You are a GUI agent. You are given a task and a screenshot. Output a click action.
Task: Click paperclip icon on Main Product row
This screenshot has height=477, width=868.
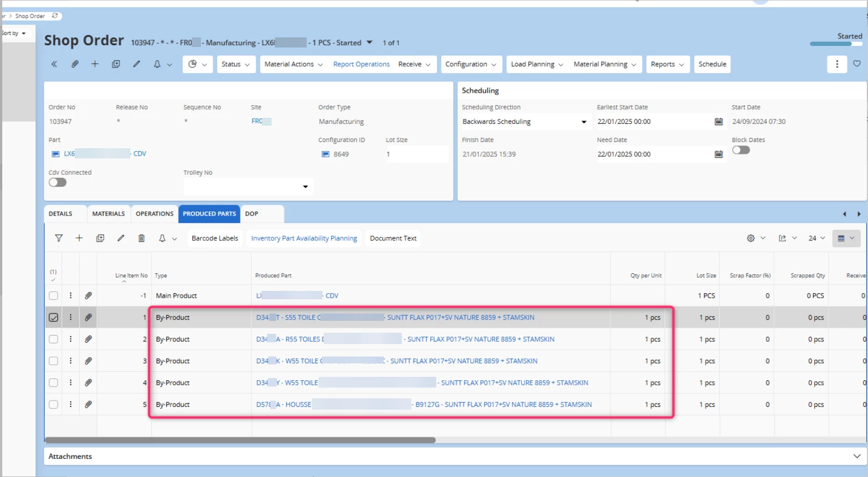pyautogui.click(x=88, y=295)
